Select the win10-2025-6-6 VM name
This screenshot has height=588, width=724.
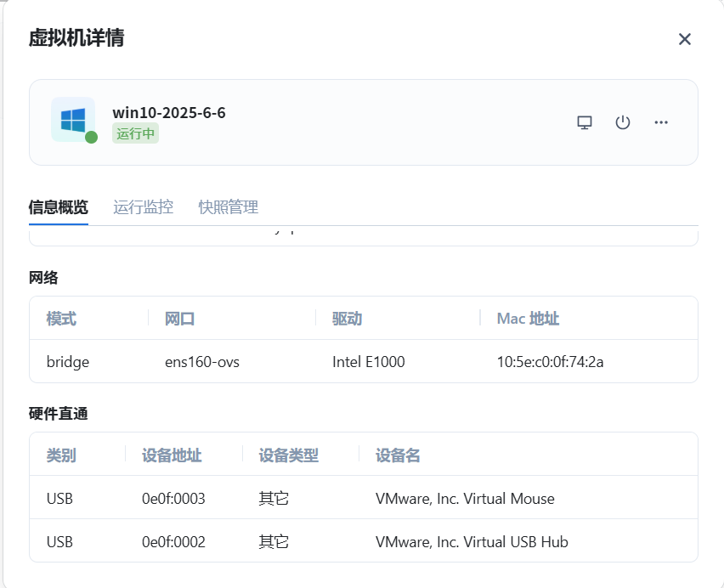coord(169,113)
